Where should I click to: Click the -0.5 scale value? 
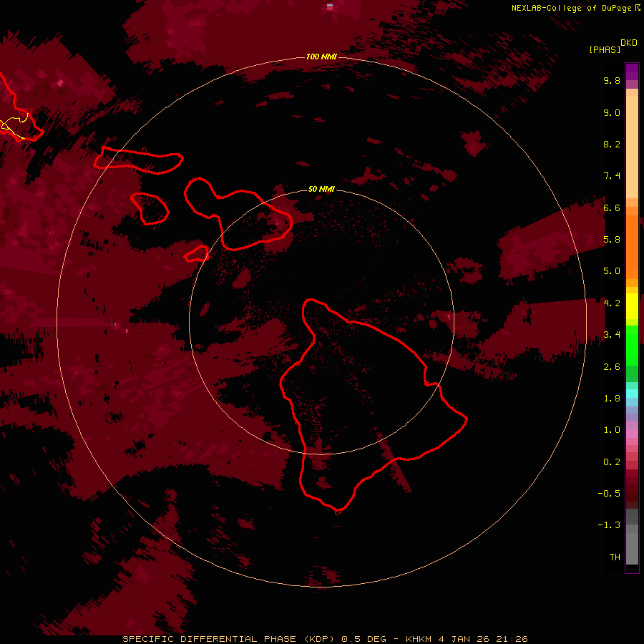(x=609, y=494)
